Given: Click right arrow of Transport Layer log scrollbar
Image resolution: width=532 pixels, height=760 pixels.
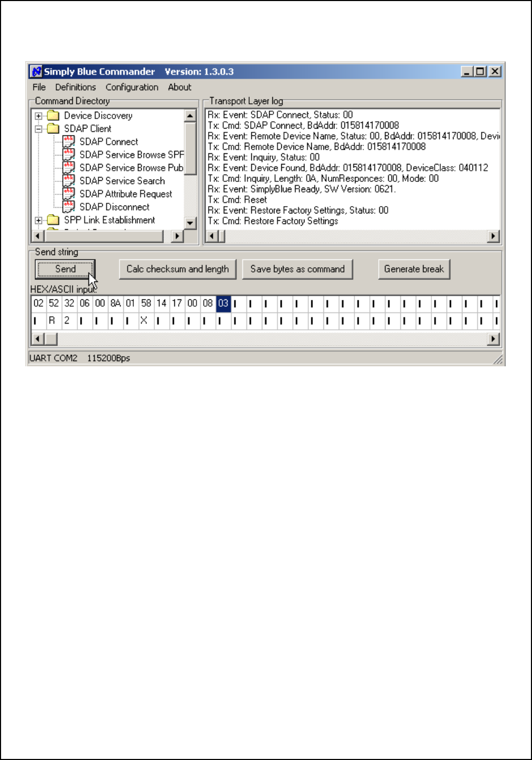Looking at the screenshot, I should pos(494,236).
